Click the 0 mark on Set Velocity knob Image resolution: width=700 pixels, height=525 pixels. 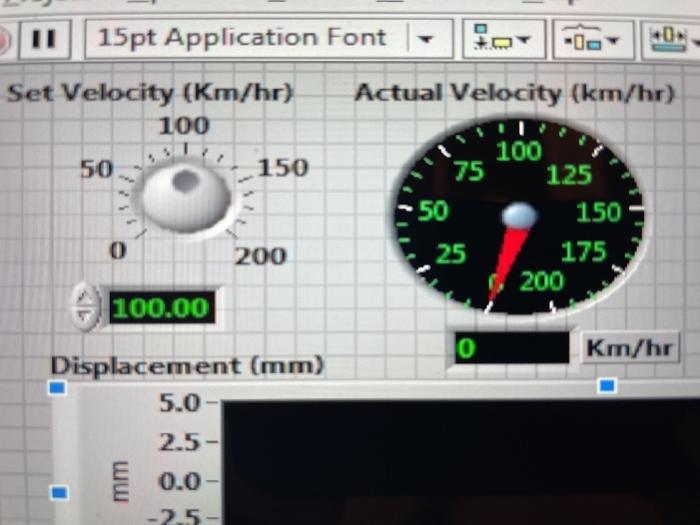point(118,250)
